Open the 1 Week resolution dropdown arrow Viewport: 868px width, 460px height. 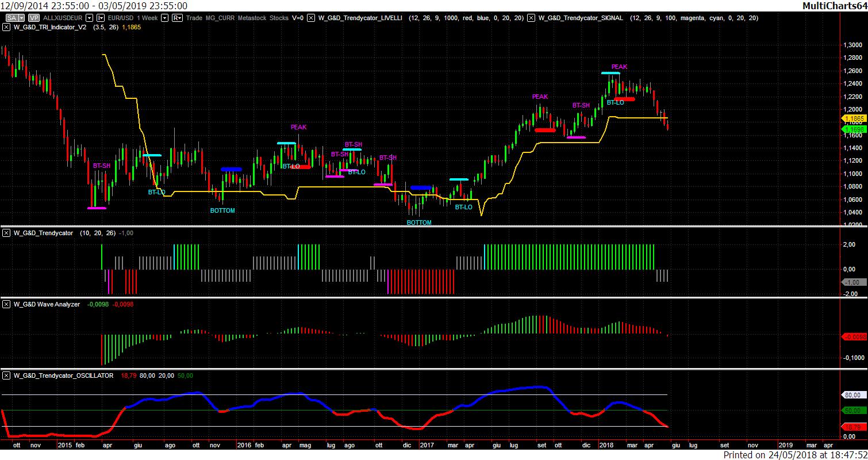164,18
